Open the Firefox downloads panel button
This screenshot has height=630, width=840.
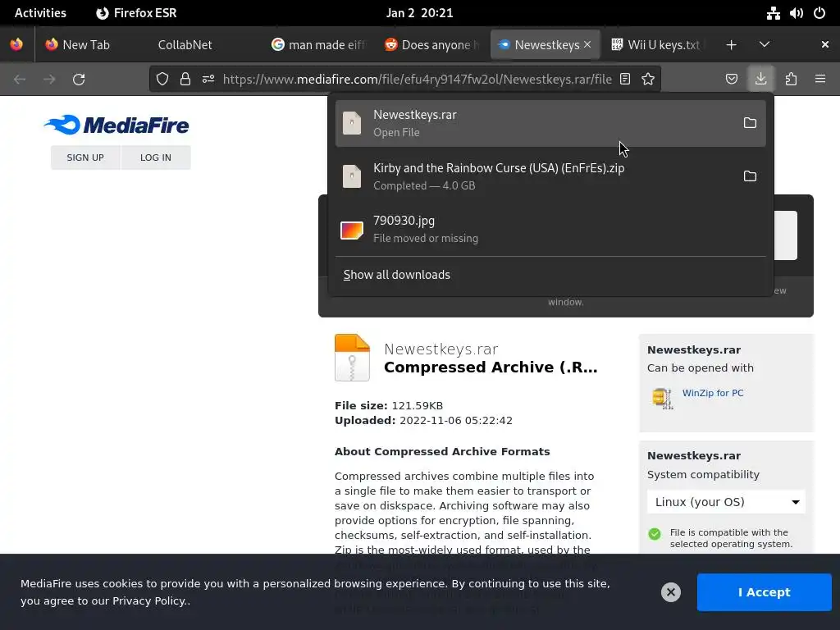click(x=760, y=79)
